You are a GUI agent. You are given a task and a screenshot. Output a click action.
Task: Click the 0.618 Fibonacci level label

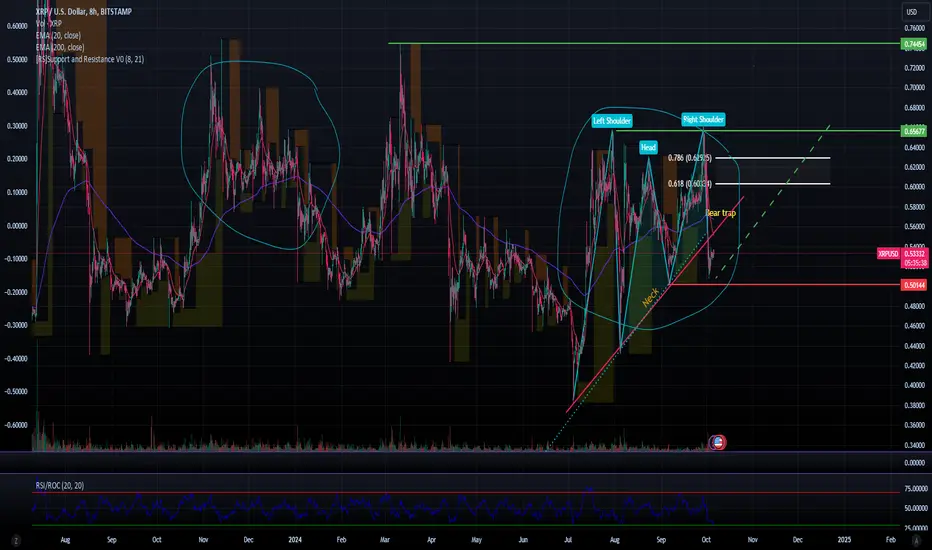tap(689, 183)
